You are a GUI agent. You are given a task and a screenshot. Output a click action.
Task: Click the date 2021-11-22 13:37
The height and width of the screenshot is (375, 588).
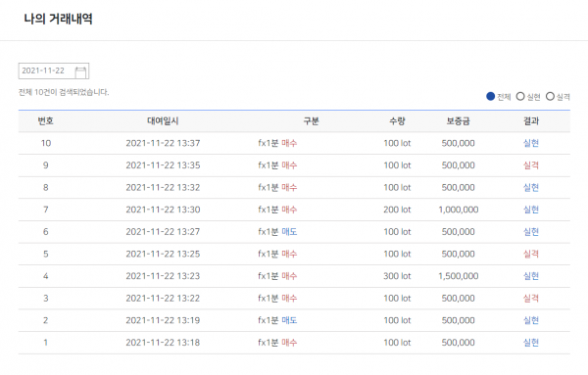coord(163,143)
